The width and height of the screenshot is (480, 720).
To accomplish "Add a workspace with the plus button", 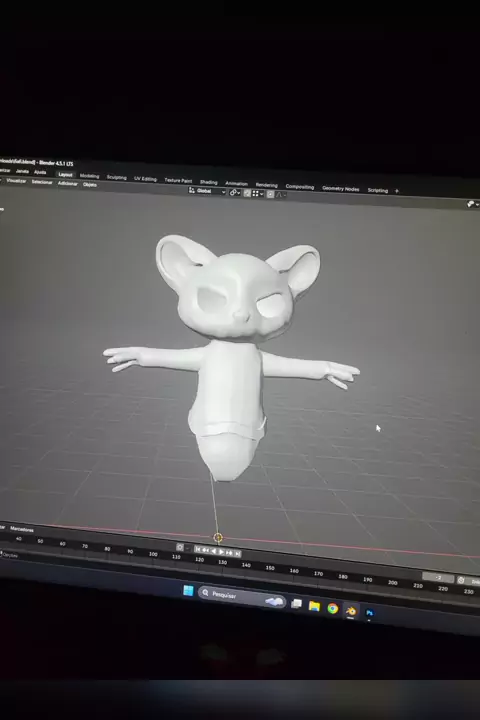I will [x=397, y=191].
